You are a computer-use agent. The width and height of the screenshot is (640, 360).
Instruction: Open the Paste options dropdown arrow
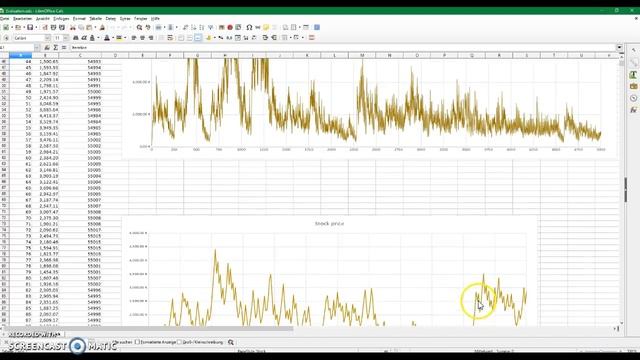pyautogui.click(x=95, y=27)
